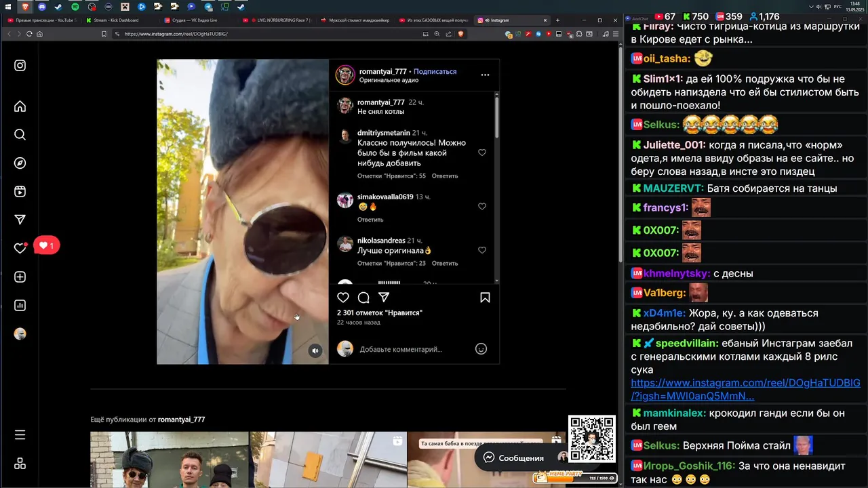This screenshot has height=488, width=868.
Task: Toggle the reel audio speaker button
Action: (315, 350)
